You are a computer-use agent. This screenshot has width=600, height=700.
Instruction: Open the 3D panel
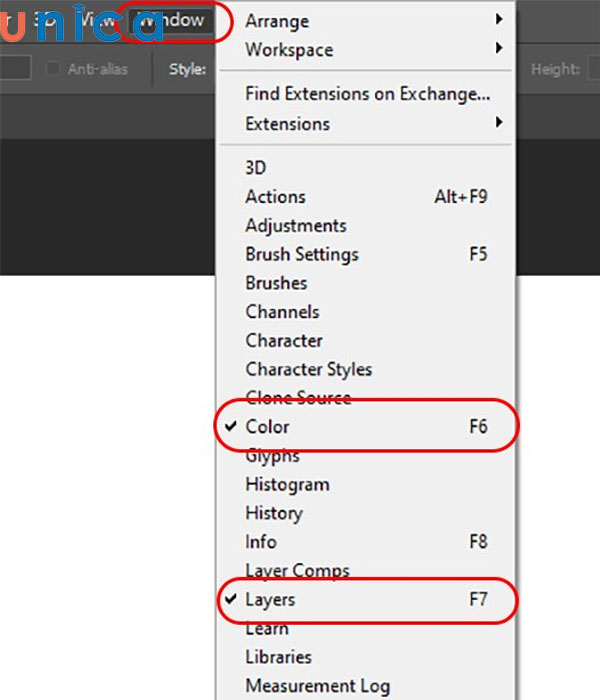point(256,168)
